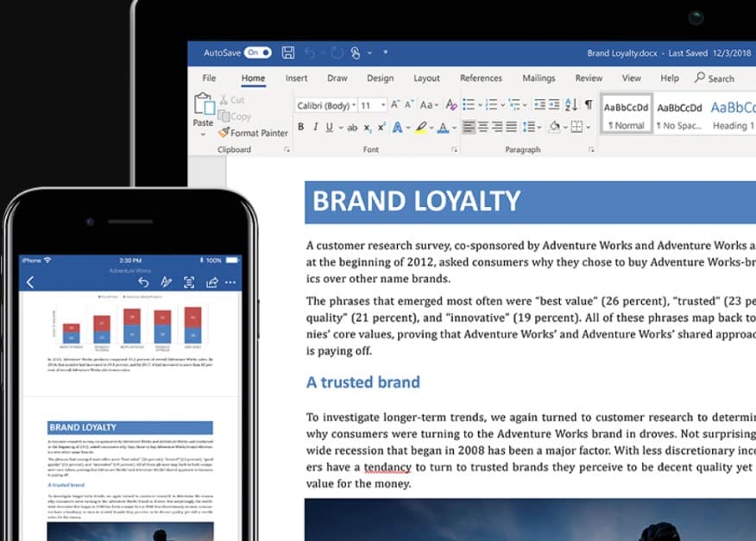
Task: Open the File menu tab
Action: (x=209, y=79)
